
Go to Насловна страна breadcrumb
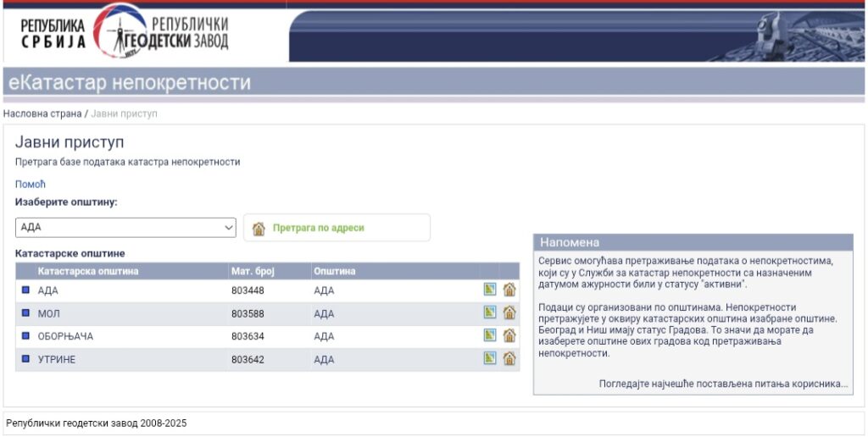click(42, 113)
